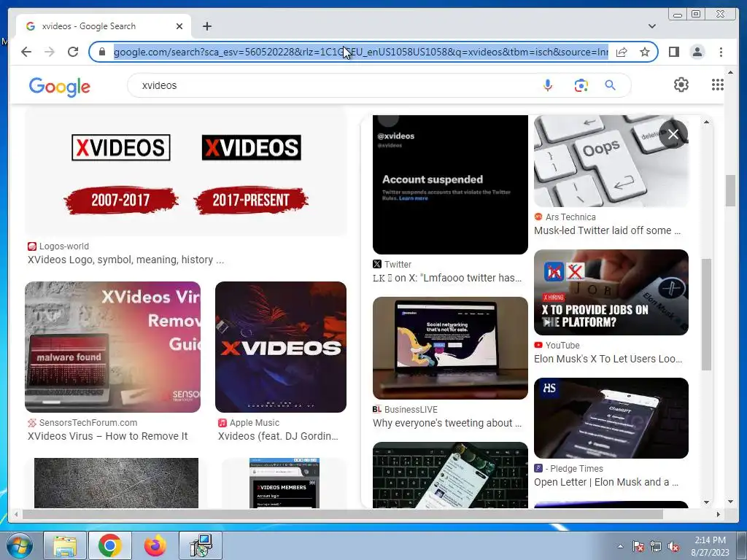Open the Chrome profile avatar
Screen dimensions: 747x560
(697, 52)
